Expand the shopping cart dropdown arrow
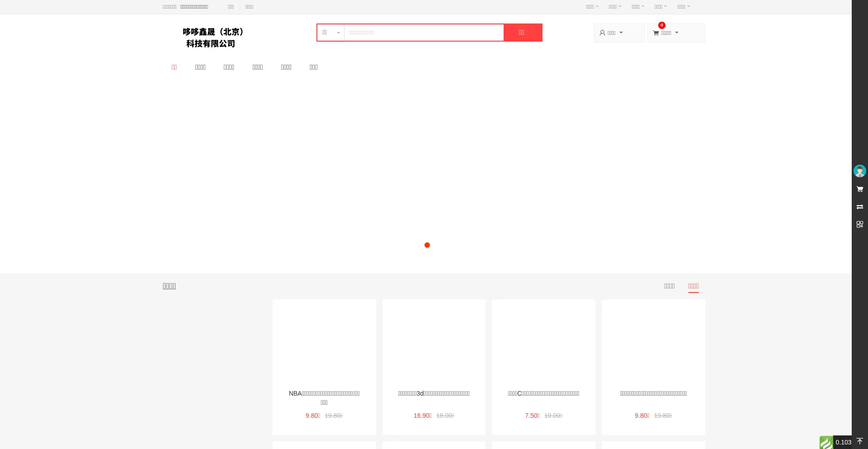The width and height of the screenshot is (868, 449). [x=677, y=33]
